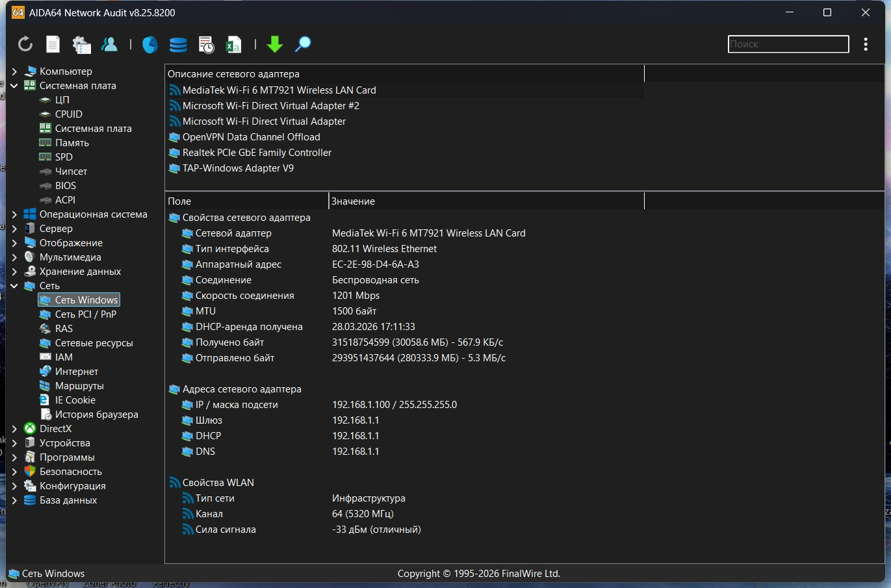This screenshot has height=588, width=891.
Task: Select MediaTek Wi-Fi 6 MT7921 adapter row
Action: [404, 90]
